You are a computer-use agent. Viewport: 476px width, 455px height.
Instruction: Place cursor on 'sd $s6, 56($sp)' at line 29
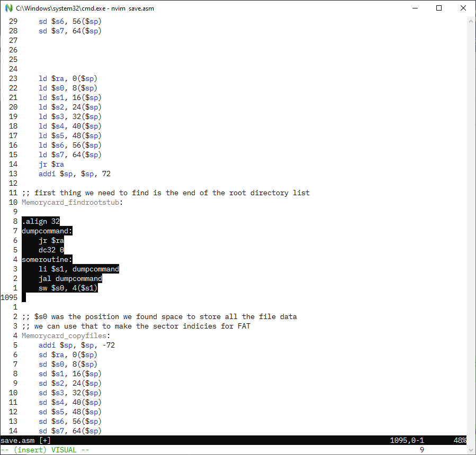click(70, 21)
